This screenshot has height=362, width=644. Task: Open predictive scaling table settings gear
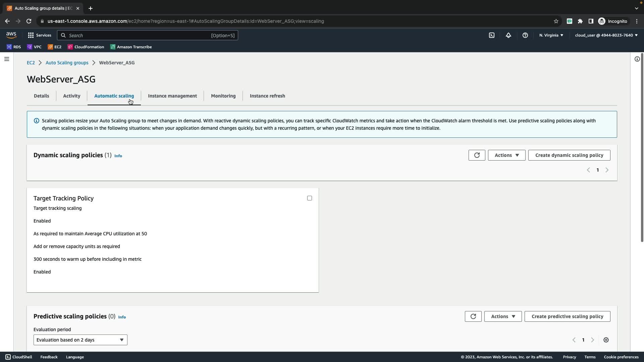tap(606, 340)
